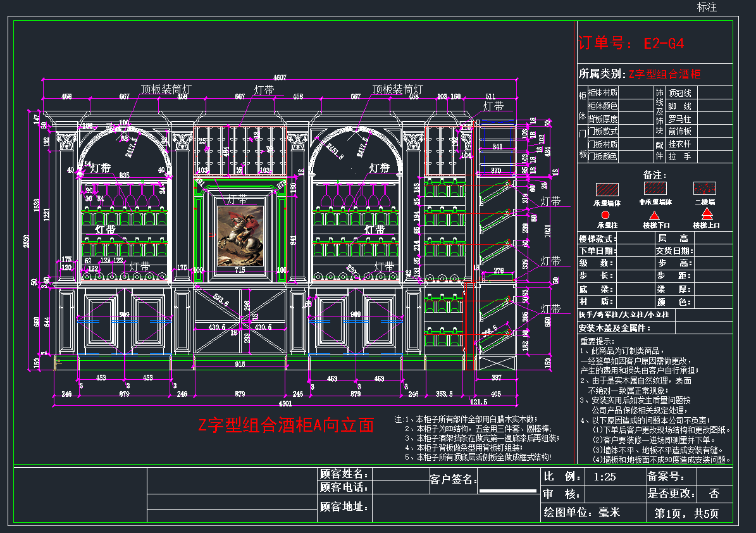This screenshot has height=533, width=756.
Task: Click the 楼梯下口 red triangle symbol
Action: pos(654,215)
